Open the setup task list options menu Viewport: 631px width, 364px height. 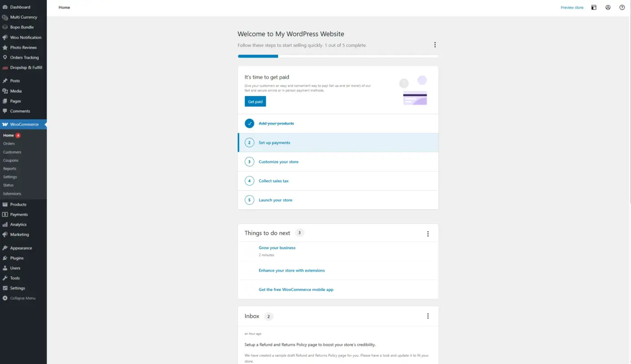[435, 45]
